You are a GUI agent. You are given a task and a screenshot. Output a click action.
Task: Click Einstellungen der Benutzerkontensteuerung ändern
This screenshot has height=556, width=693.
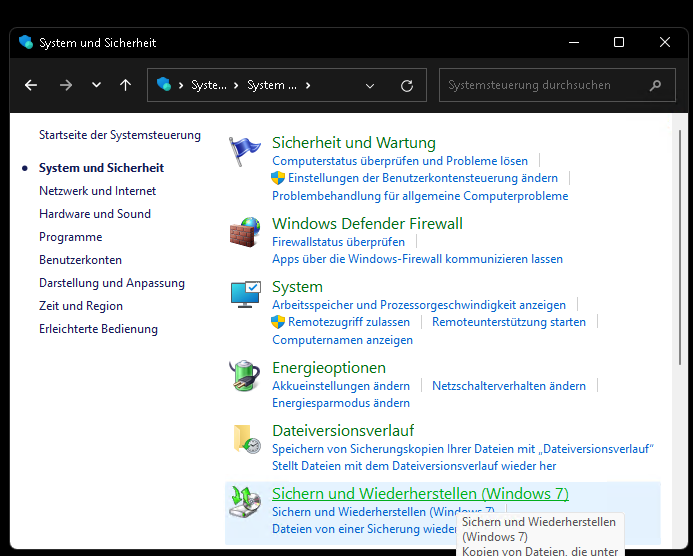[423, 178]
